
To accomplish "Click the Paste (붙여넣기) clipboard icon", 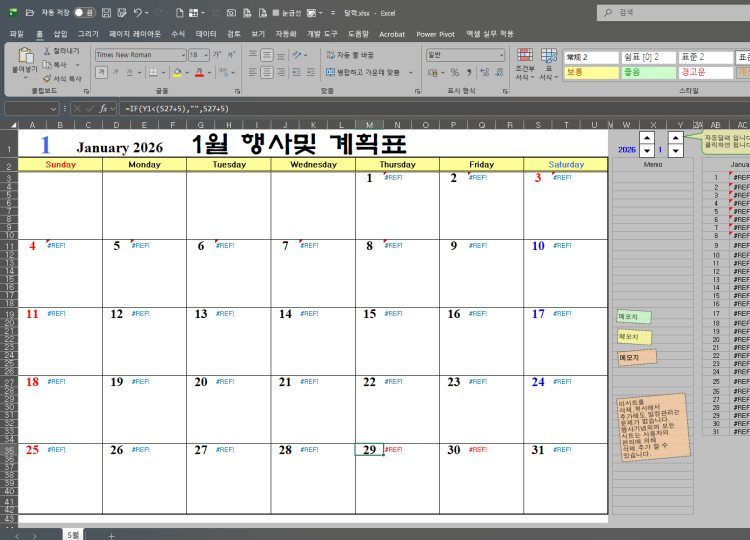I will click(x=25, y=56).
